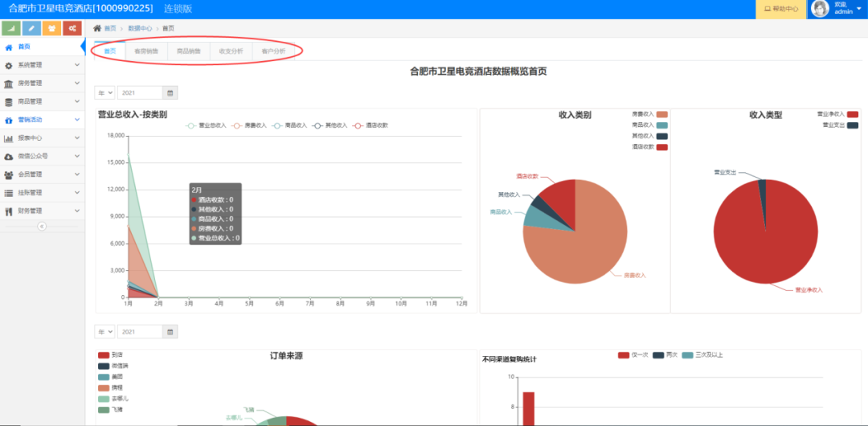Expand the 财务管理 menu chevron
868x426 pixels.
[x=77, y=211]
